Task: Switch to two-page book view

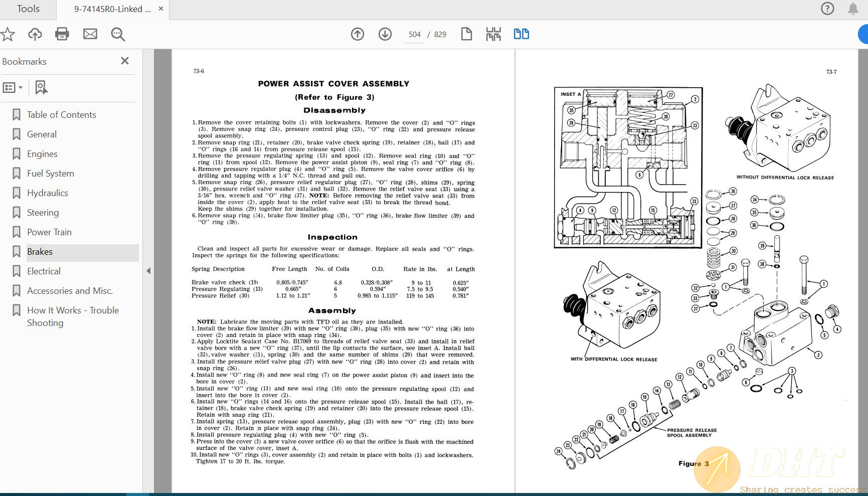Action: (x=522, y=34)
